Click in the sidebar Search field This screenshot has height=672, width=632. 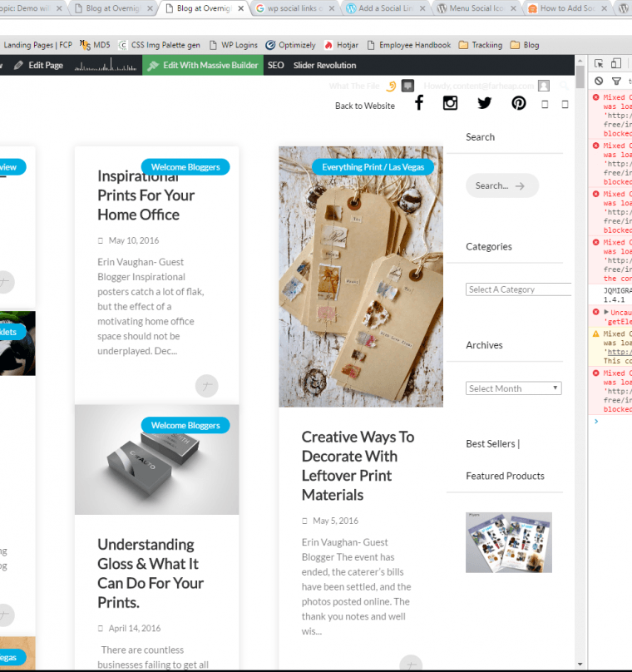click(x=501, y=185)
